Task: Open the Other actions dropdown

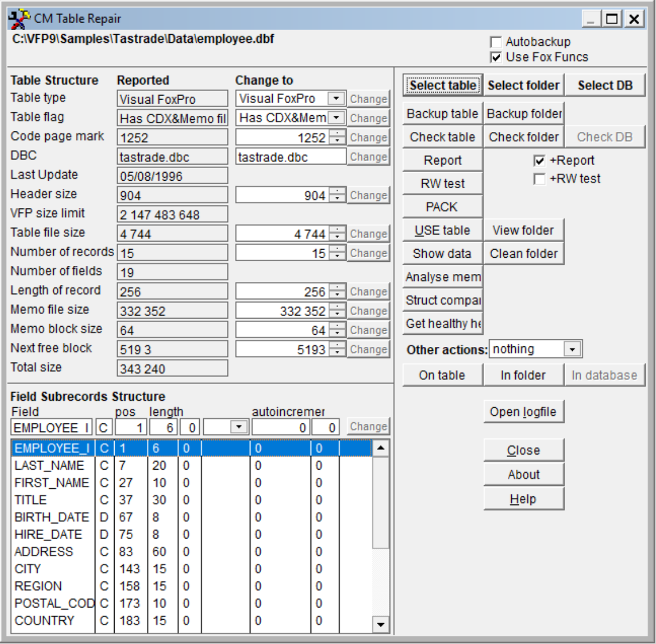Action: [572, 349]
